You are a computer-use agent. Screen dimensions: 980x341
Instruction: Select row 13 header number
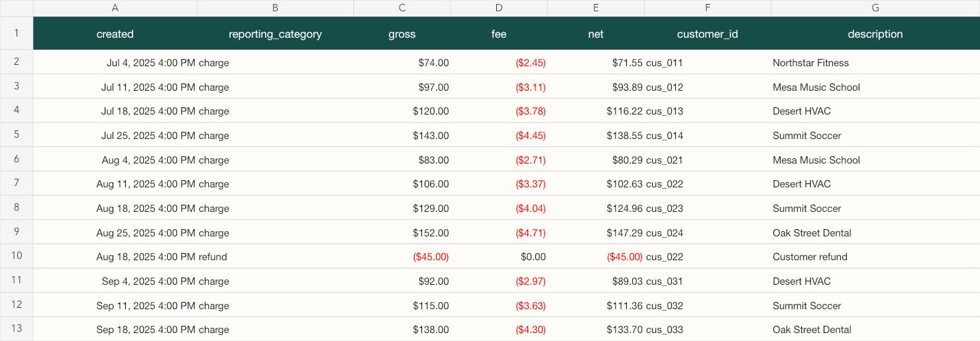point(17,329)
